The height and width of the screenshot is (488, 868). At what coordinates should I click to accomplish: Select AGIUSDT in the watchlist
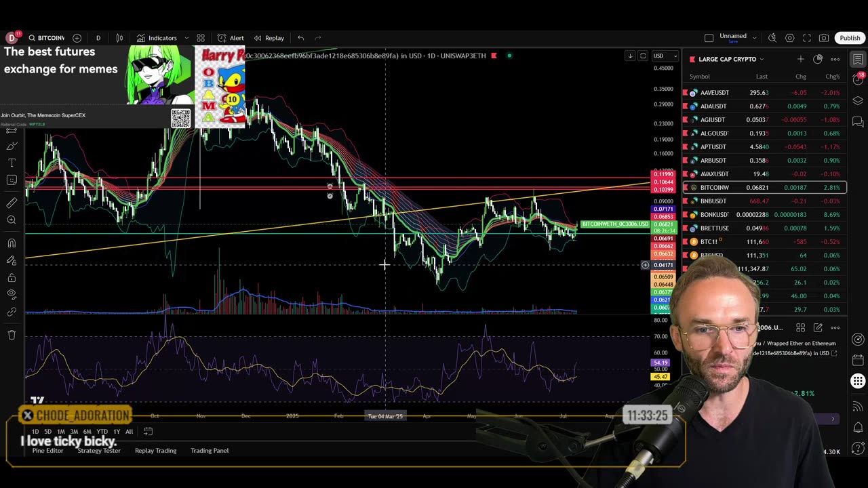tap(765, 119)
